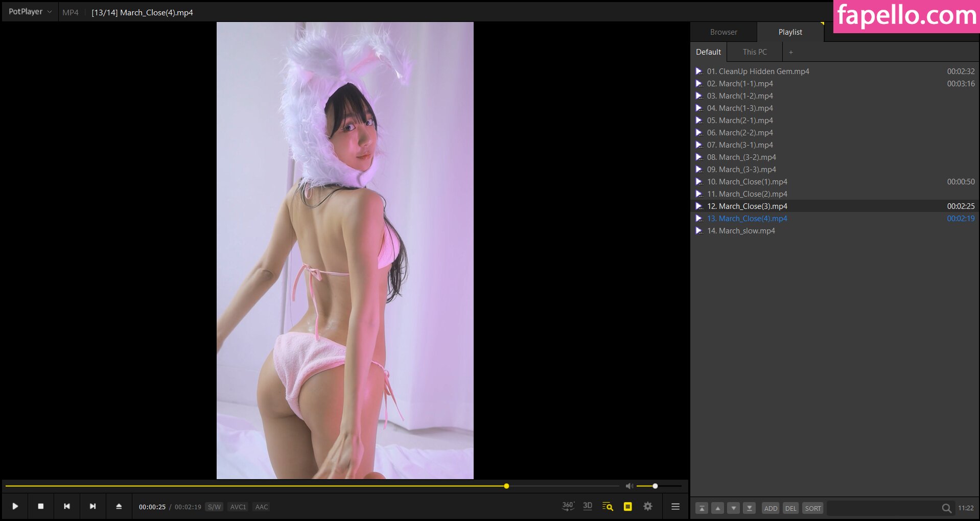Mute audio using the speaker icon
980x521 pixels.
629,486
